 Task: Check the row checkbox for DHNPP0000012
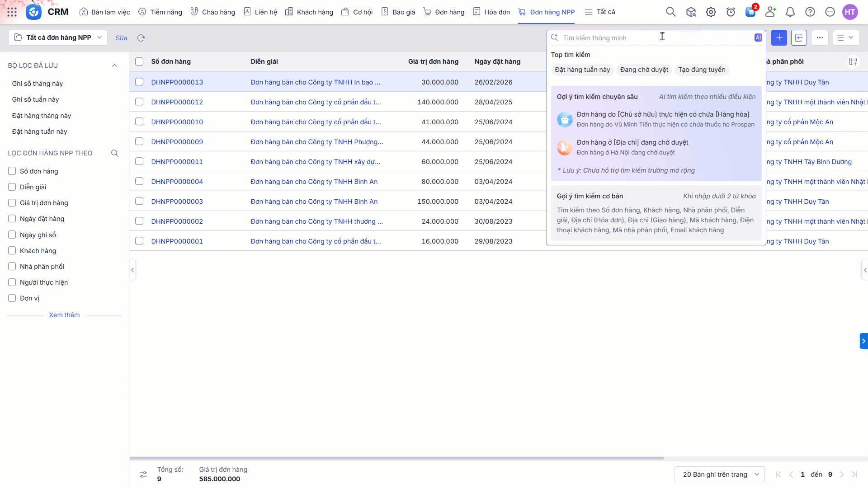click(139, 102)
